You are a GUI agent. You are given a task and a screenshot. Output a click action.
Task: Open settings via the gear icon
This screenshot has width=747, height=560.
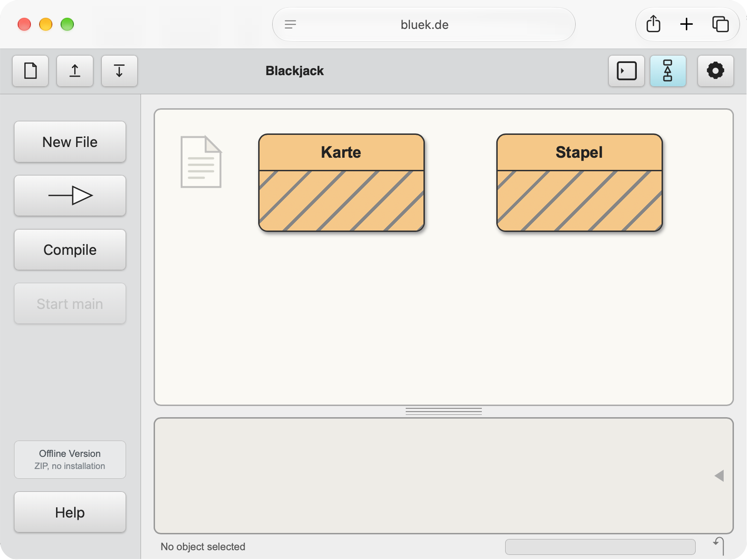(716, 71)
